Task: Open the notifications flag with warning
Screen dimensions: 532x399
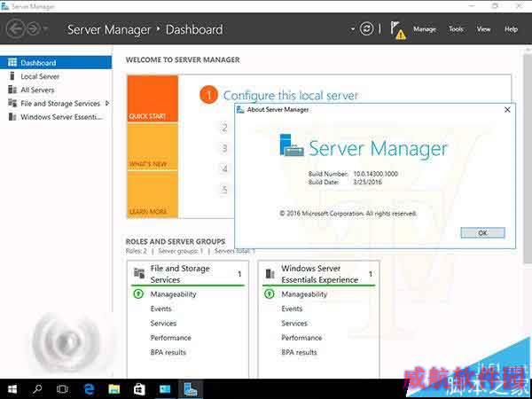Action: [397, 30]
